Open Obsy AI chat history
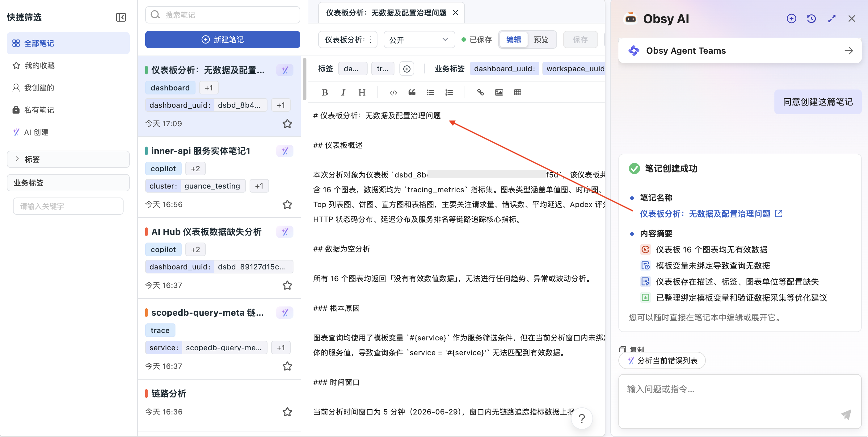The image size is (868, 437). click(811, 19)
